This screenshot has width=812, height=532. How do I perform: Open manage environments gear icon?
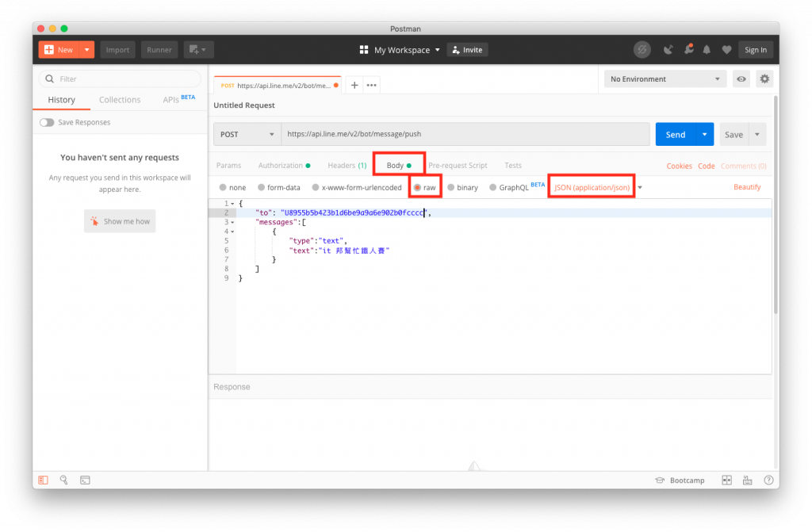[x=764, y=78]
